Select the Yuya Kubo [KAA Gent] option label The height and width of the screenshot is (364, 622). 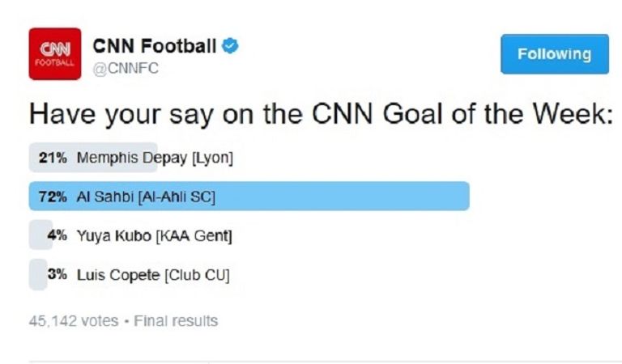coord(155,236)
